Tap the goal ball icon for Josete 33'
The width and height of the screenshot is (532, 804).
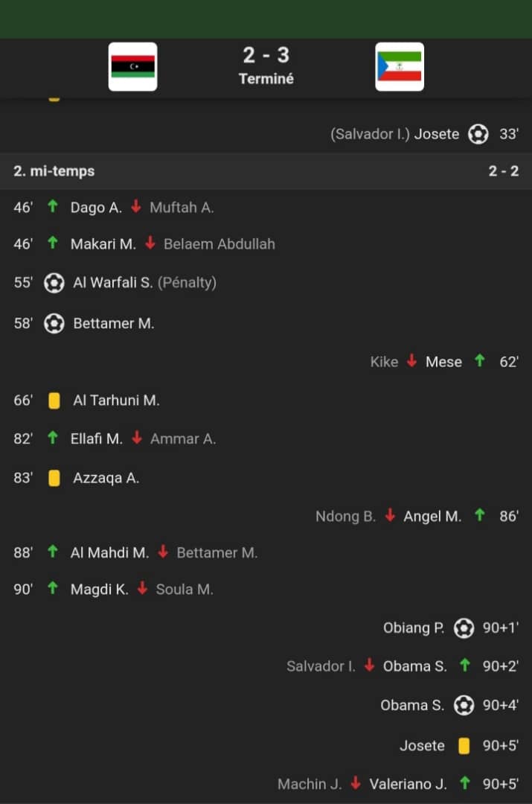478,134
